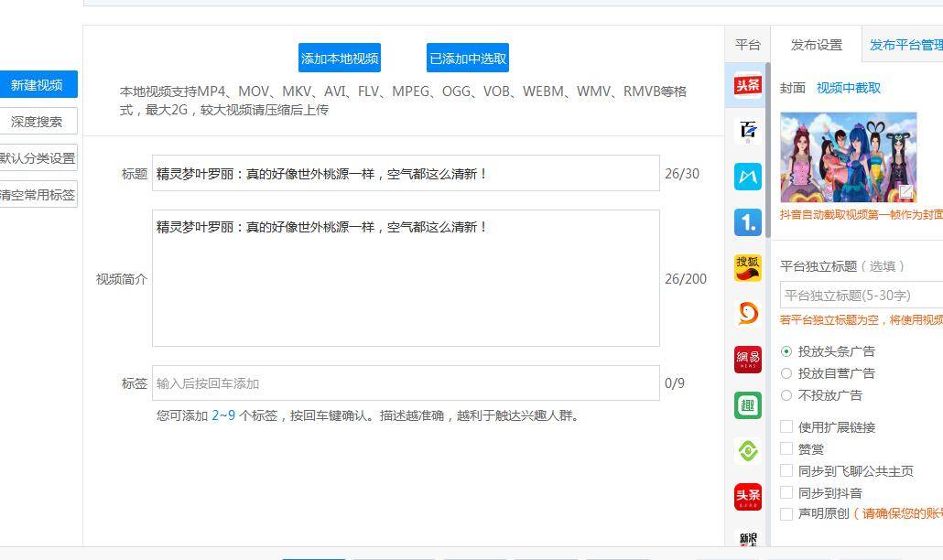Select the NetEase red platform icon
Viewport: 943px width, 560px height.
(747, 360)
